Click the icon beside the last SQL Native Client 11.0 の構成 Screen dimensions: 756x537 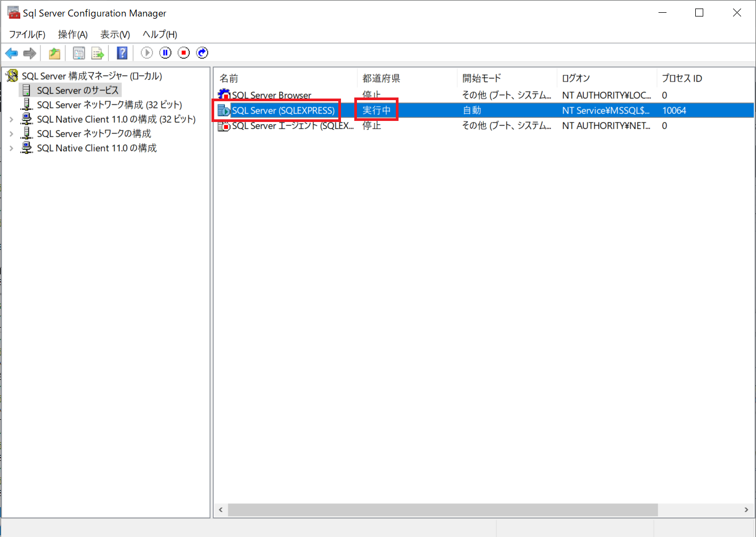(27, 148)
